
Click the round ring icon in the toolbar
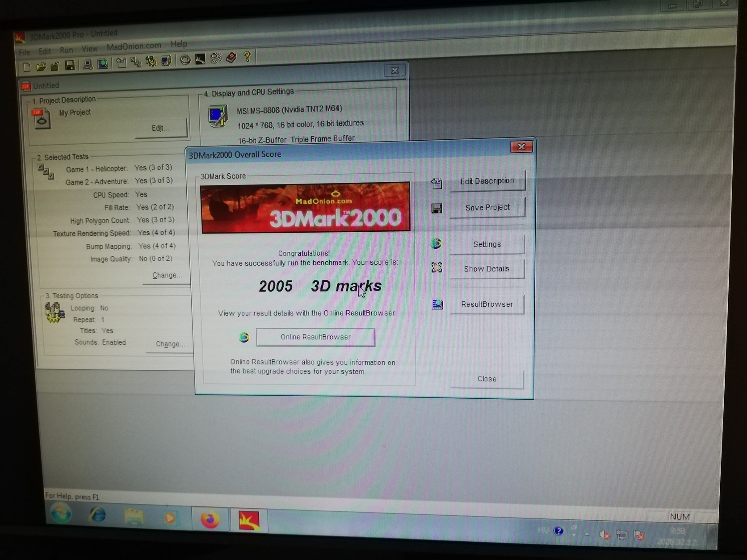tap(185, 60)
